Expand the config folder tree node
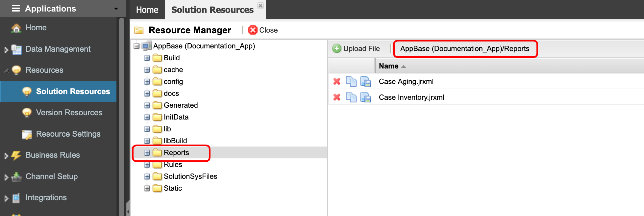The height and width of the screenshot is (216, 644). click(x=147, y=82)
